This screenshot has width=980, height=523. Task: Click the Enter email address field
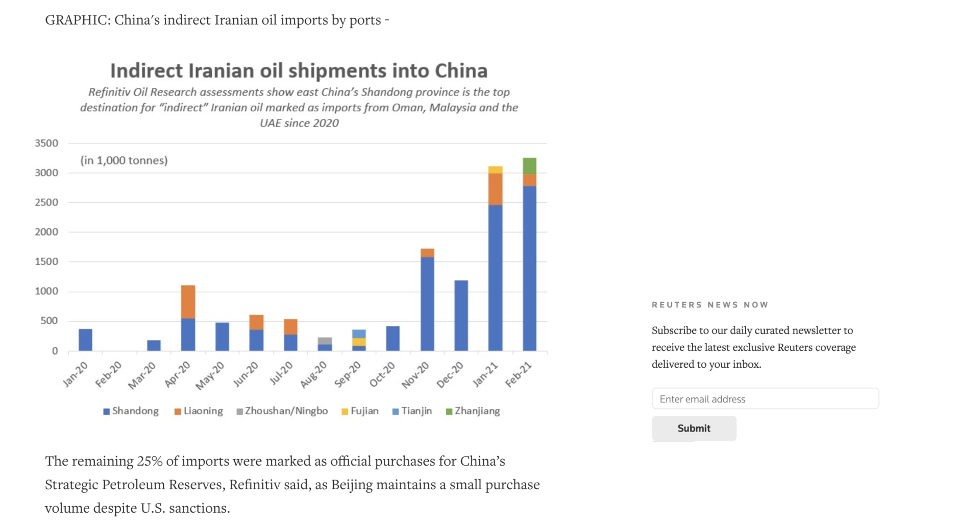[x=765, y=398]
